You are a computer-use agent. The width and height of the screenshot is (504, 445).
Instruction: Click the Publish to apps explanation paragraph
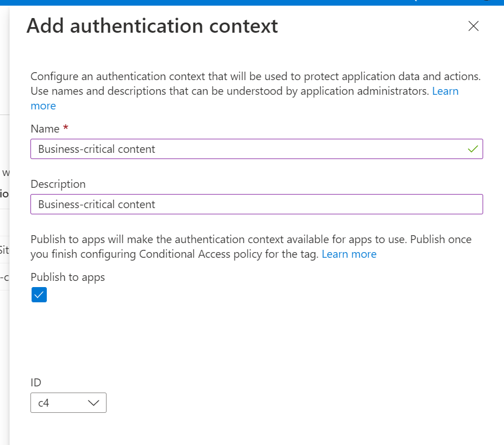(226, 246)
